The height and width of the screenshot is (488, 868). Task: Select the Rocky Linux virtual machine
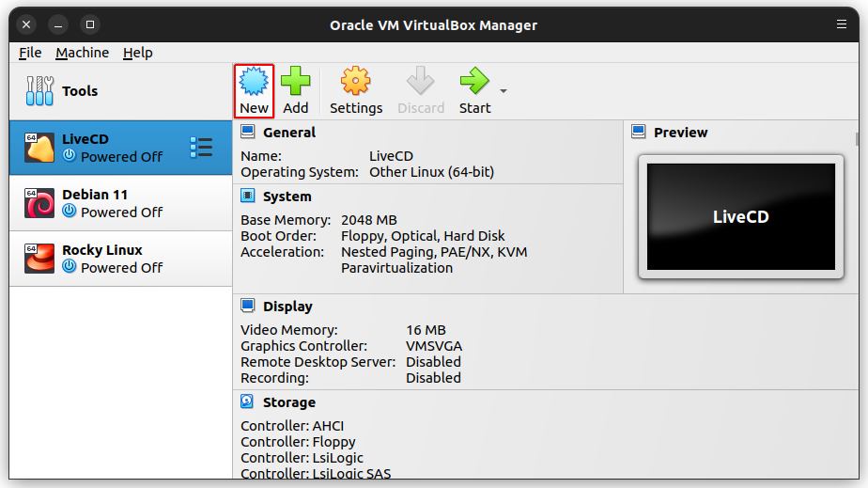(120, 259)
